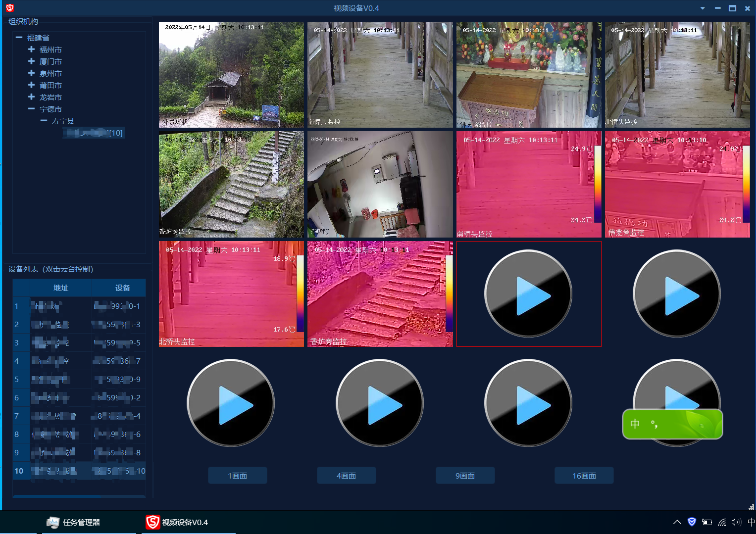Screen dimensions: 756x534
Task: Click play in the first bottom-row slot
Action: click(231, 403)
